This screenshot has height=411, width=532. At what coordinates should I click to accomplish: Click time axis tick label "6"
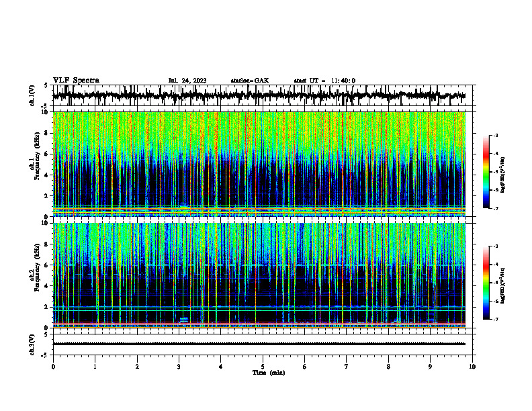[305, 367]
